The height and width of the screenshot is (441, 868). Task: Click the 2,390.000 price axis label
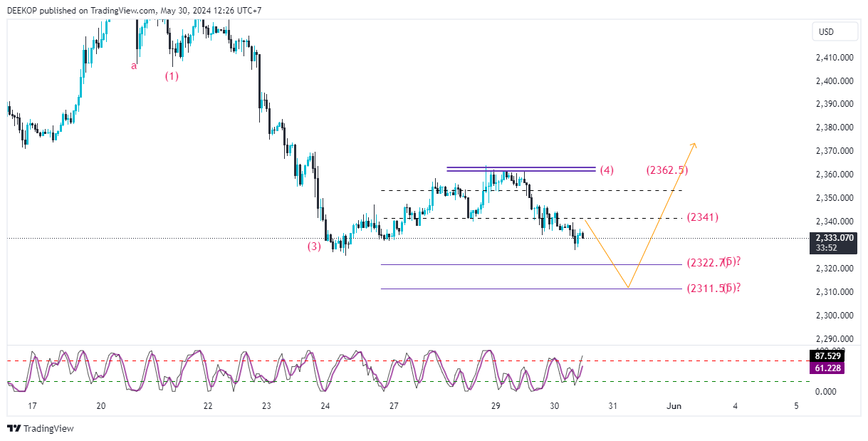click(x=834, y=104)
